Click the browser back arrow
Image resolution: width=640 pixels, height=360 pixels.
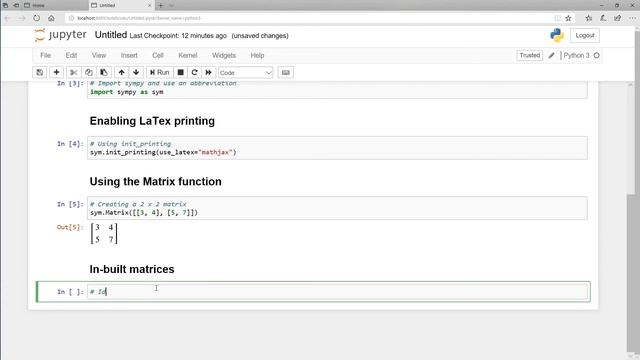coord(8,18)
